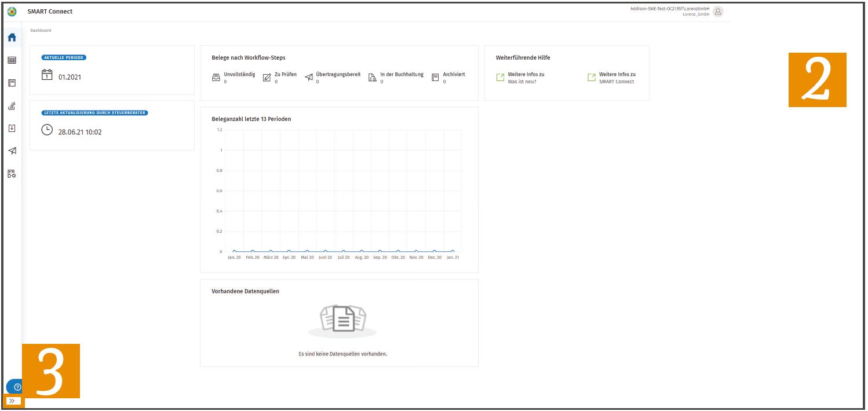Click the Beleganzahl letzte 13 Perioden heading
The height and width of the screenshot is (411, 868).
tap(251, 119)
